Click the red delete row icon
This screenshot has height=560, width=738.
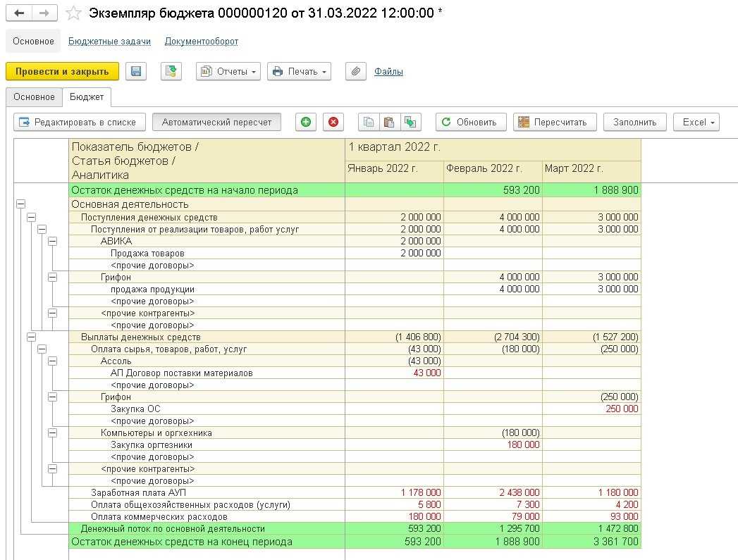pyautogui.click(x=333, y=122)
